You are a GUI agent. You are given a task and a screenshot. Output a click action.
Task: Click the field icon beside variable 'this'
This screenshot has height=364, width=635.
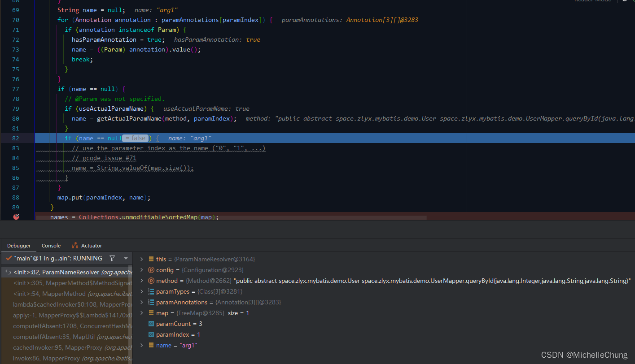(151, 259)
